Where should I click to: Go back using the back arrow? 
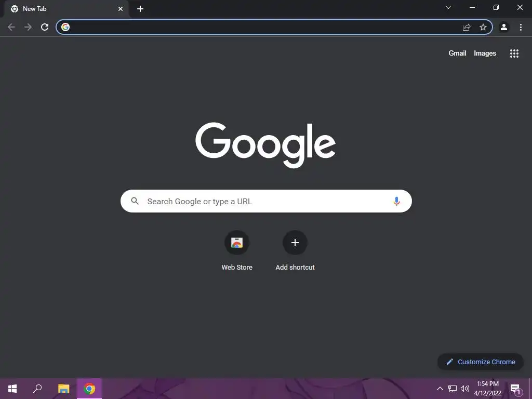pos(11,27)
